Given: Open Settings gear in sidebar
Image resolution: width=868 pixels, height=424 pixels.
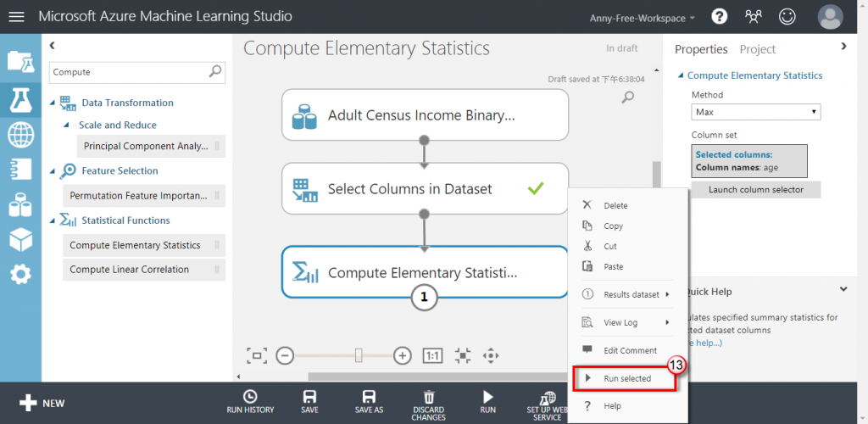Looking at the screenshot, I should click(x=20, y=274).
